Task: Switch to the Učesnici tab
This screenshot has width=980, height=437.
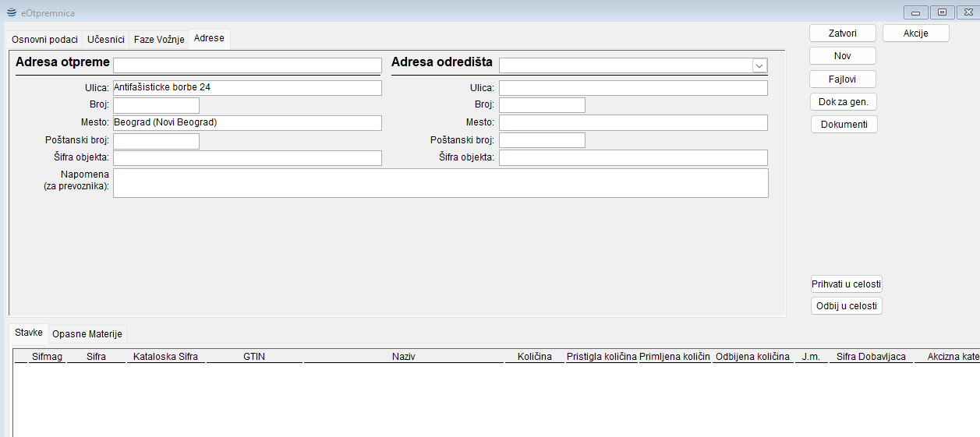Action: click(105, 39)
